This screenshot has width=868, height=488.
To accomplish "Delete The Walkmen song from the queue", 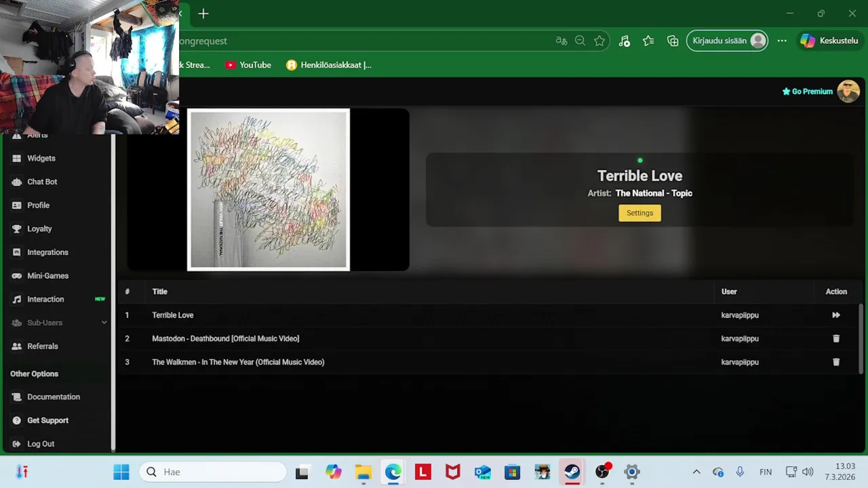I will [x=836, y=362].
